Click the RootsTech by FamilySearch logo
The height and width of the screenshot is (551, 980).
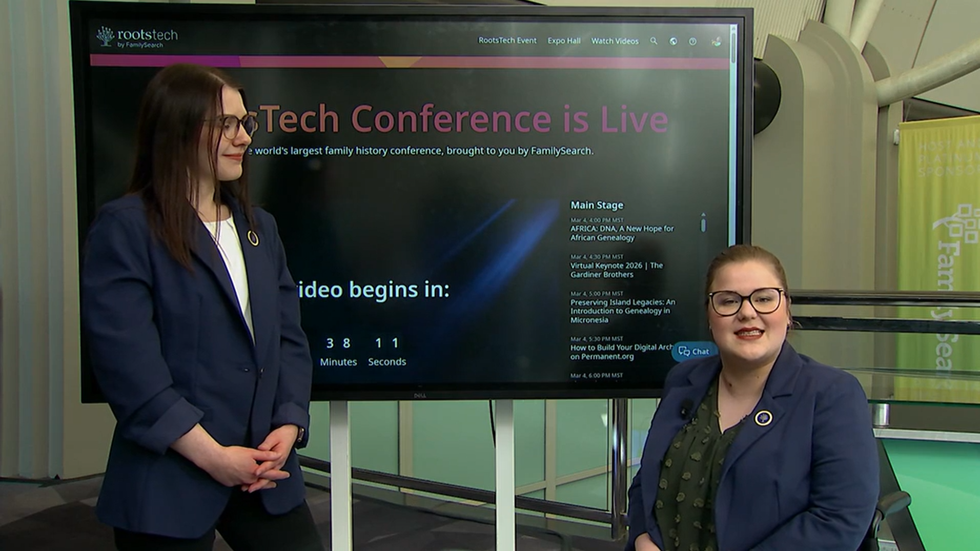click(x=137, y=37)
